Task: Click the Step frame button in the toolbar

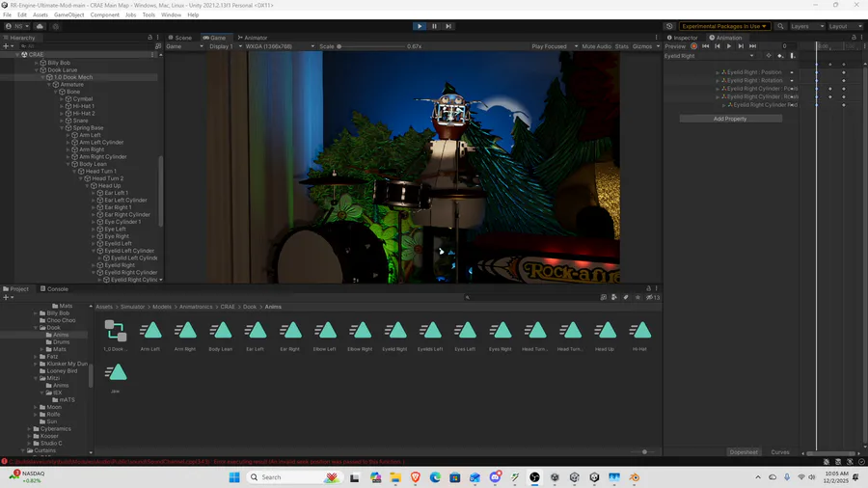Action: coord(448,26)
